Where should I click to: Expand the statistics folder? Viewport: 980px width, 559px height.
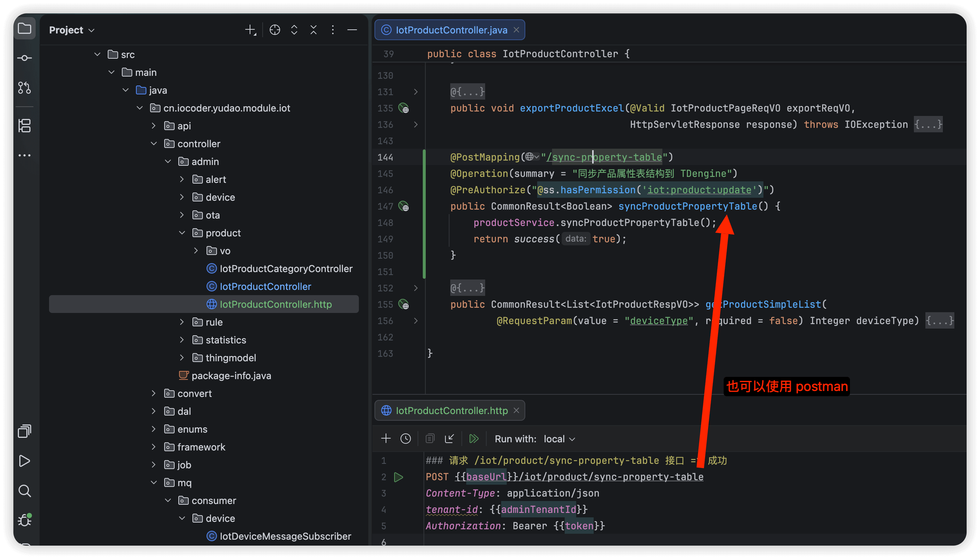point(182,340)
